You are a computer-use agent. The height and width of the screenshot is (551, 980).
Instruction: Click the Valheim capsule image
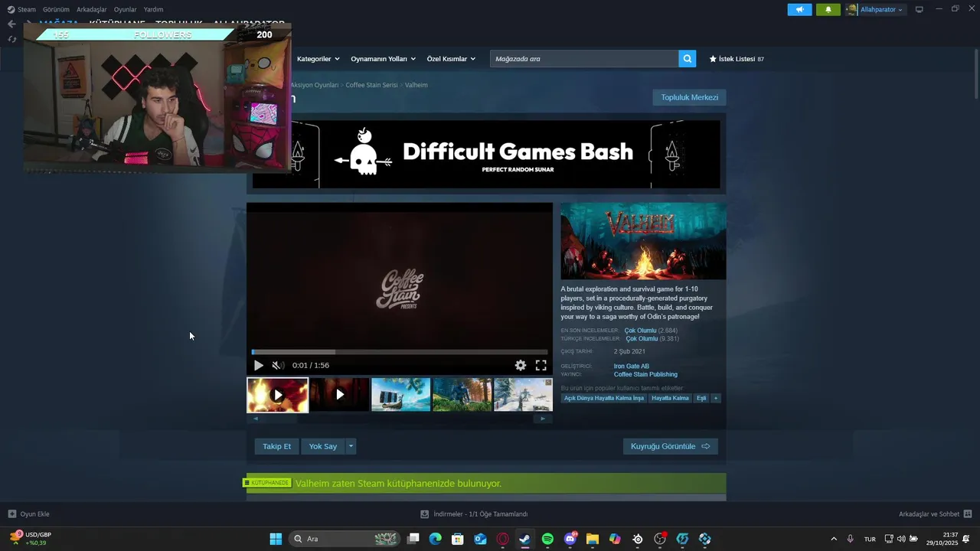point(643,241)
